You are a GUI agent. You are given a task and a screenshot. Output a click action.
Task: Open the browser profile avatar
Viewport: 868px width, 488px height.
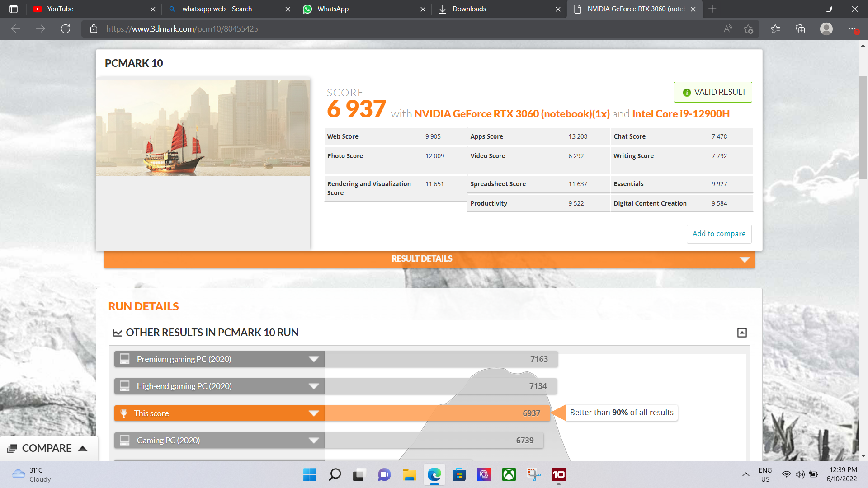pos(826,29)
